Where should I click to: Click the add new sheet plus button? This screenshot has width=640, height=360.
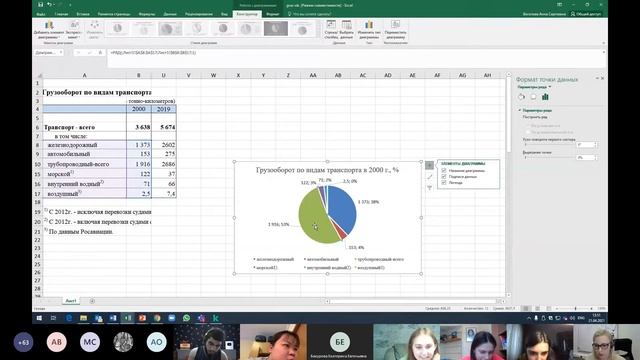(92, 301)
